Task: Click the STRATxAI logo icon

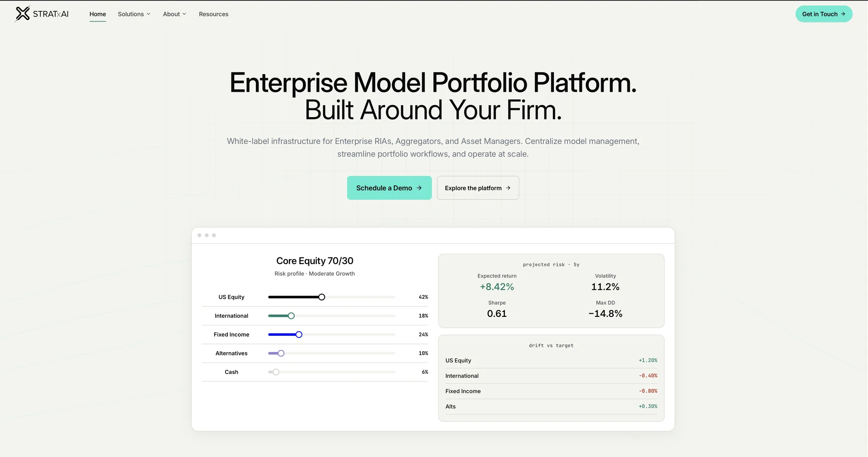Action: pos(22,14)
